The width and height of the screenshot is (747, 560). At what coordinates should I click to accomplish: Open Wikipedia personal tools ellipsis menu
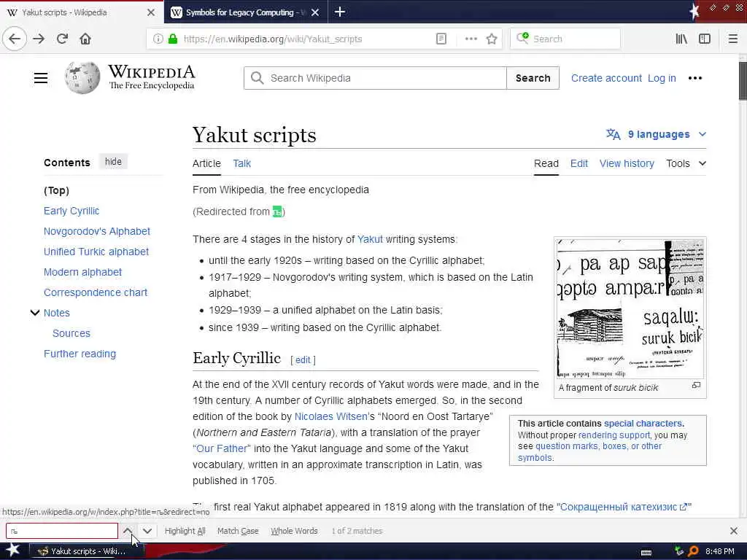[694, 78]
